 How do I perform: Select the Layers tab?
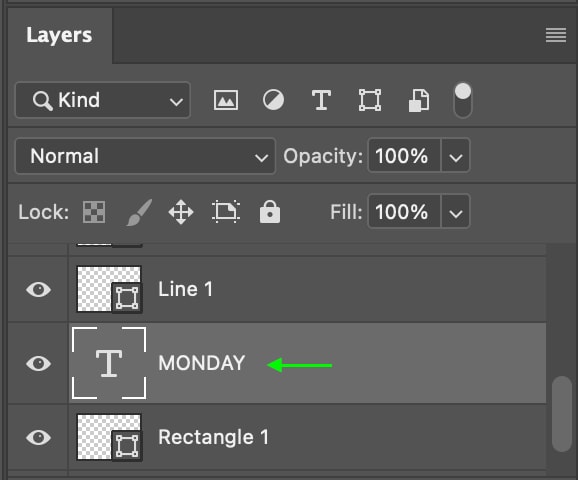59,35
